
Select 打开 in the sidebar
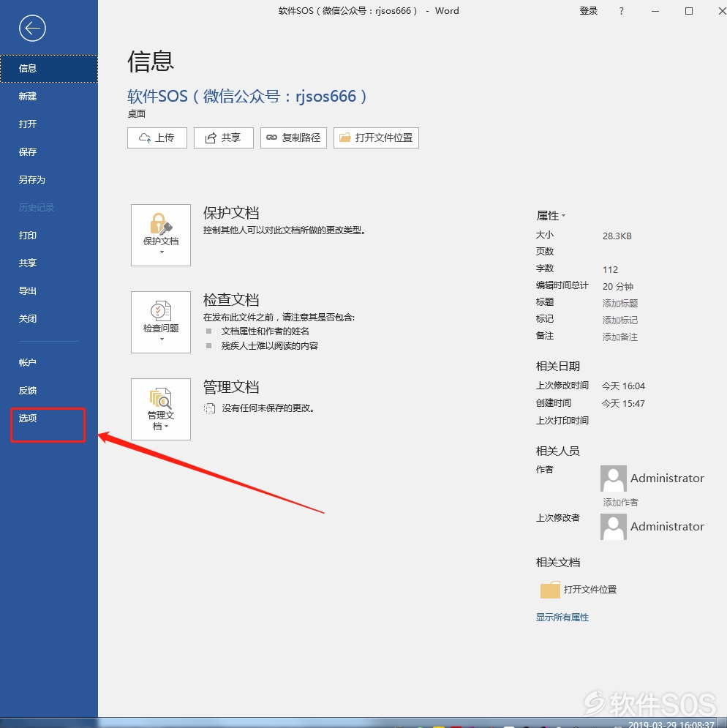click(49, 124)
